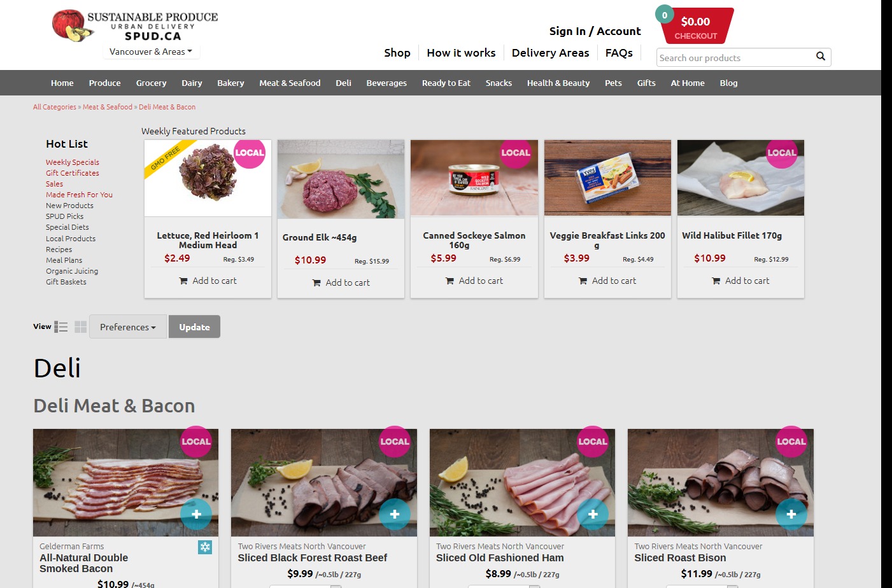Add Ground Elk to cart

pos(341,283)
